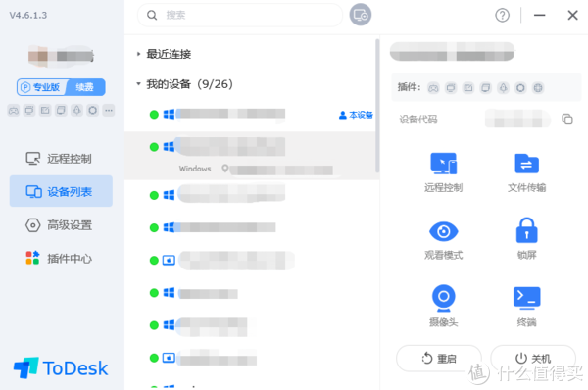
Task: Click the 本设备 label
Action: point(357,115)
